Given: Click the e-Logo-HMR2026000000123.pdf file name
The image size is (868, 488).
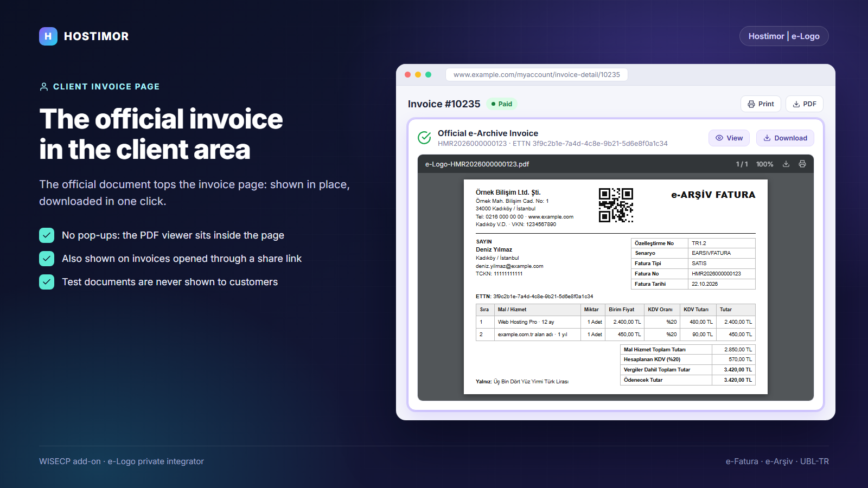Looking at the screenshot, I should (x=477, y=164).
